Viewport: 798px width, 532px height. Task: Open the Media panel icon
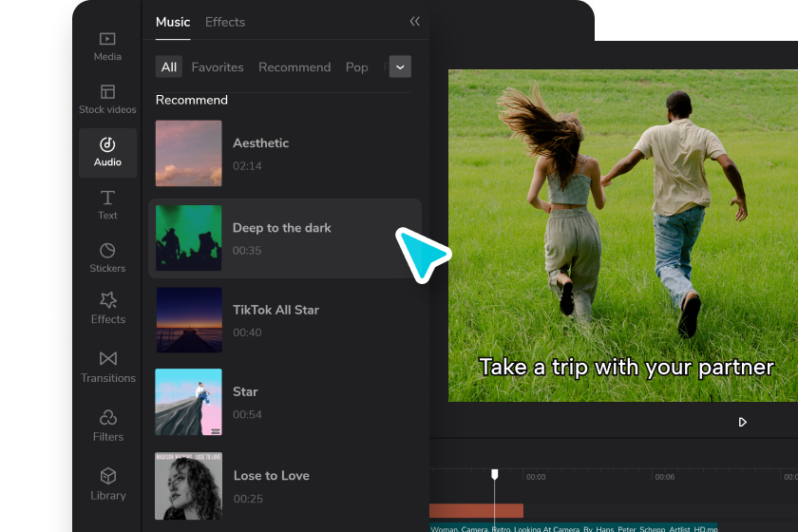coord(107,47)
